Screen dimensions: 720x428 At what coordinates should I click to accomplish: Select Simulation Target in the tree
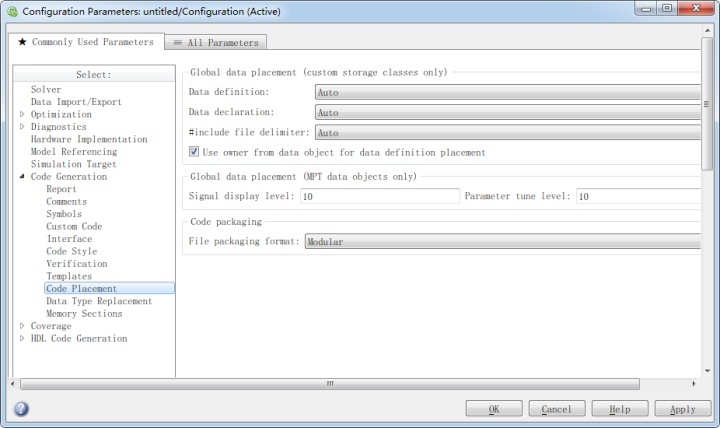click(x=73, y=163)
